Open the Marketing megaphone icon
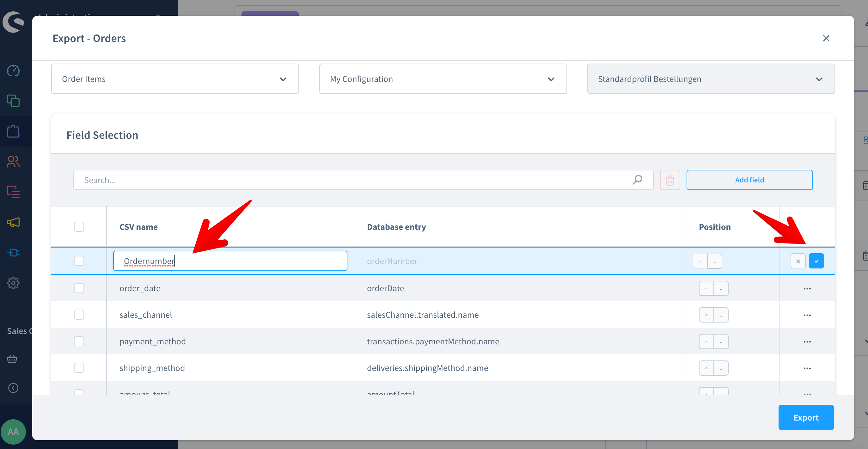868x449 pixels. [x=13, y=222]
